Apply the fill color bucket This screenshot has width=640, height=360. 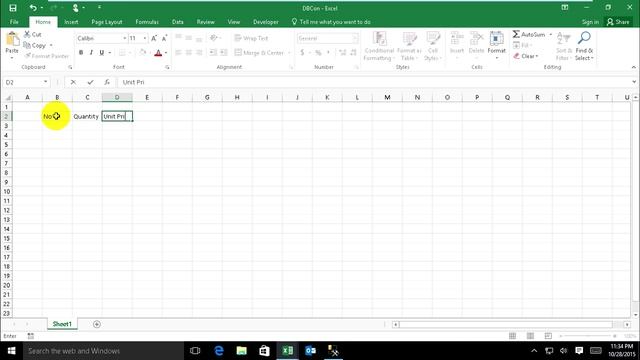click(x=142, y=53)
